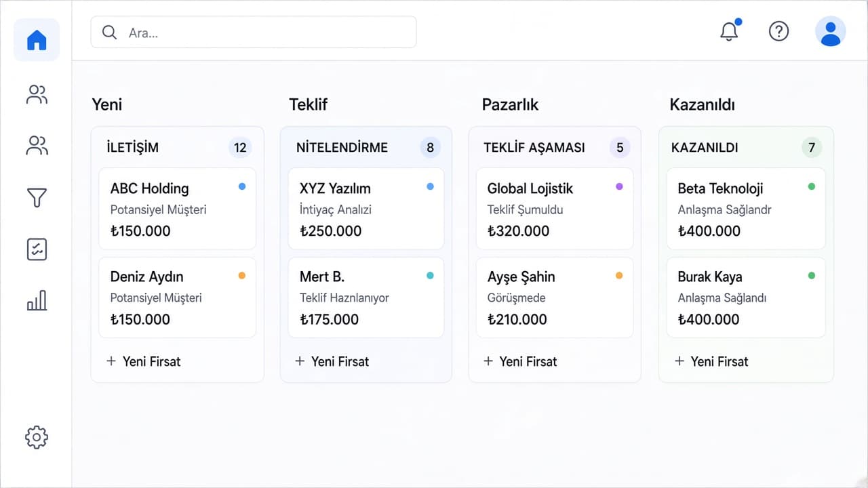Open the tasks checklist icon in sidebar
Image resolution: width=868 pixels, height=488 pixels.
click(37, 249)
